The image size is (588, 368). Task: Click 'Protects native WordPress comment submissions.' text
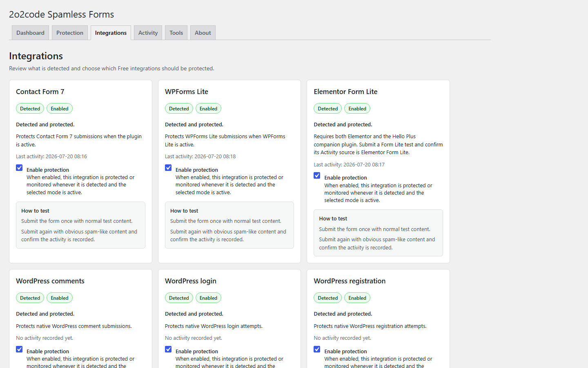point(74,326)
